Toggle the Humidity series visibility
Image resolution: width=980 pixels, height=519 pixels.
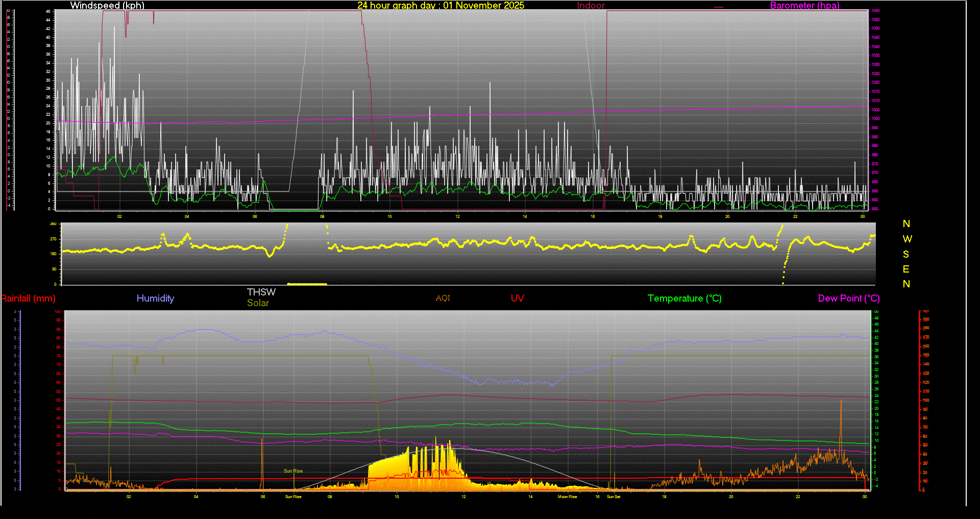[x=155, y=298]
